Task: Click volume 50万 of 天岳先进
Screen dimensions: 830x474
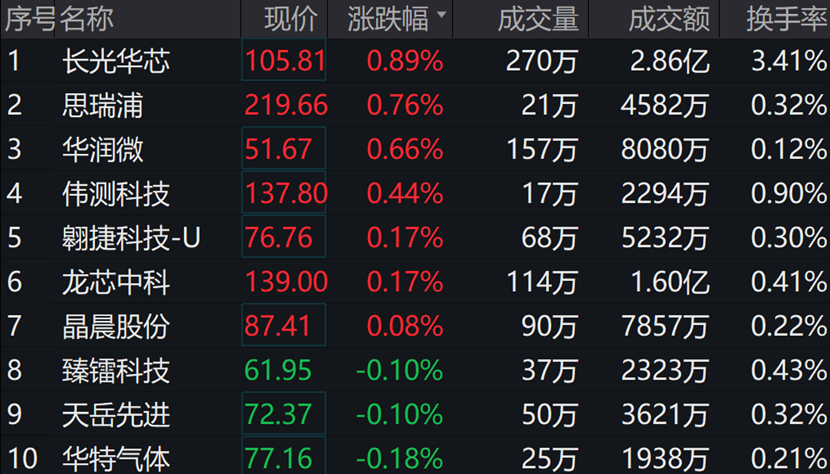Action: point(549,414)
